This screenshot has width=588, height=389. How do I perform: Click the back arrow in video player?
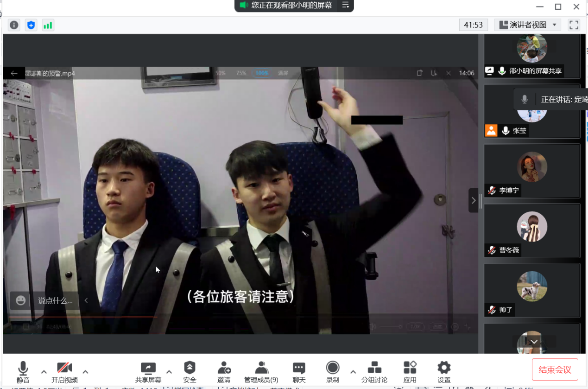14,73
